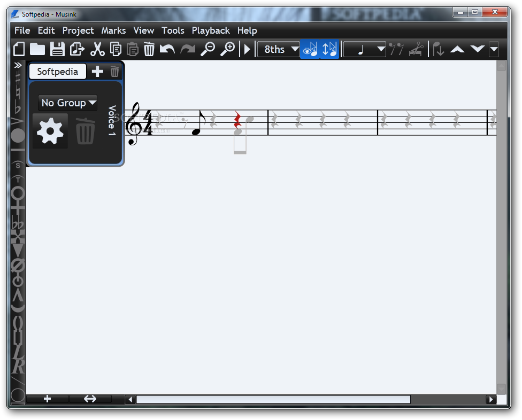Click the piano-scissors split tool icon
This screenshot has width=522, height=420.
416,49
